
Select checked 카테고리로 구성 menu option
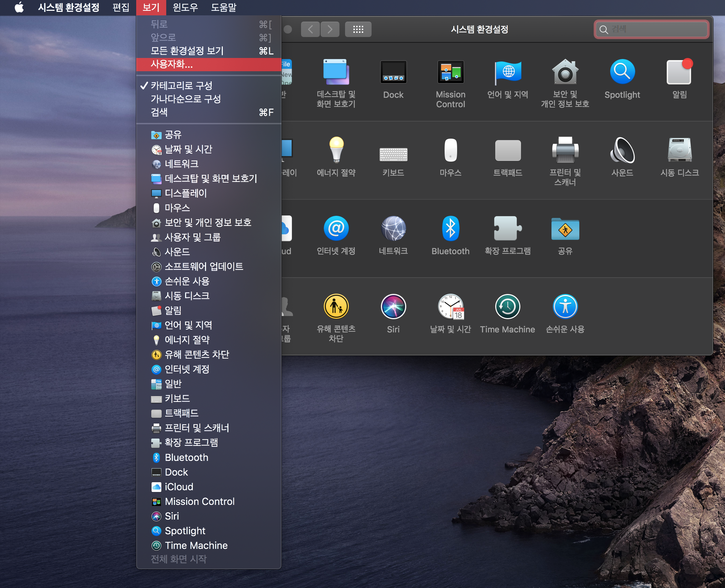coord(182,86)
